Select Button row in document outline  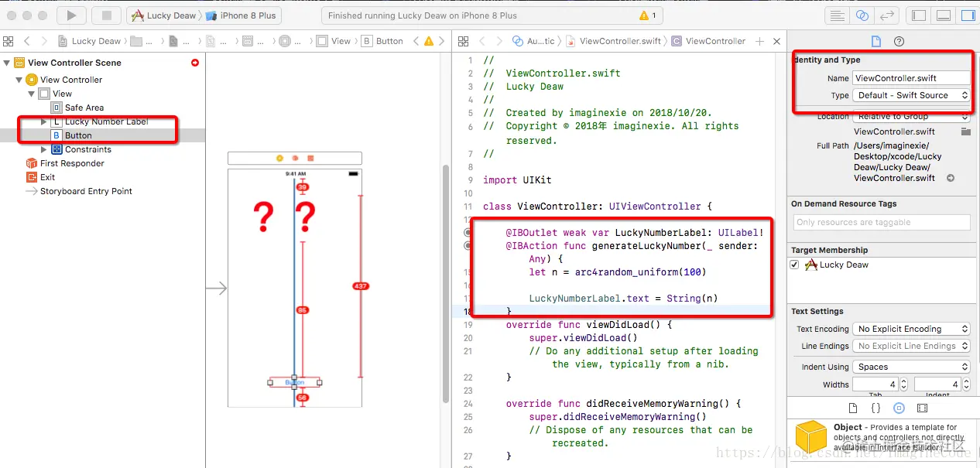pos(102,135)
